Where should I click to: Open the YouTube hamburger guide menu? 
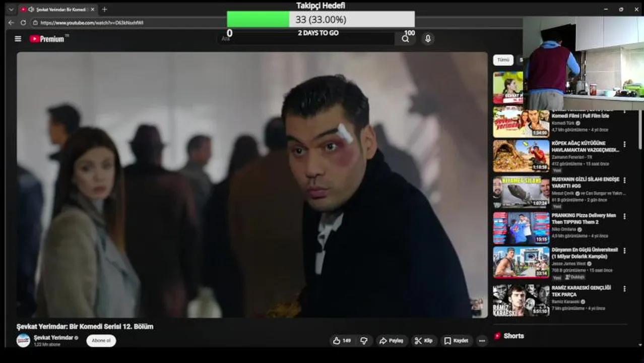click(x=18, y=39)
